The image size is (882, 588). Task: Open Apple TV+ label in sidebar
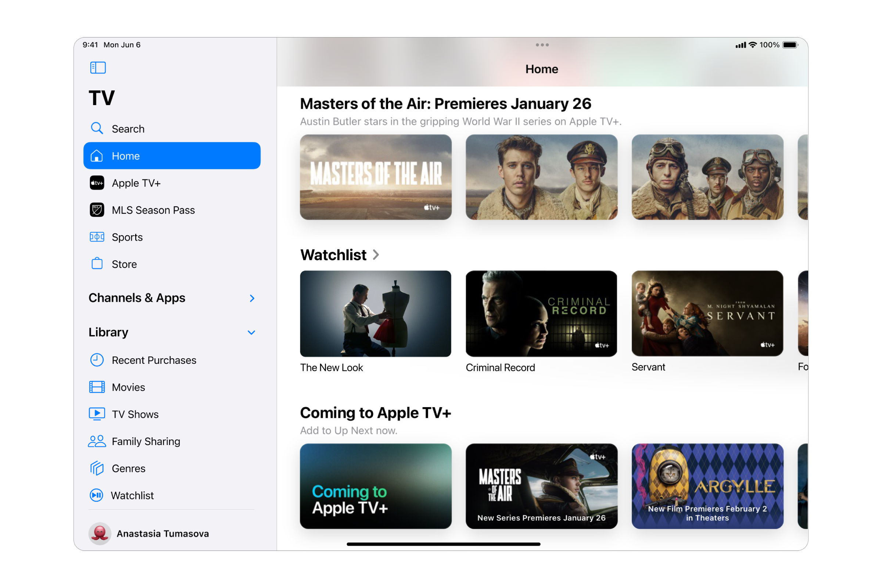tap(136, 183)
